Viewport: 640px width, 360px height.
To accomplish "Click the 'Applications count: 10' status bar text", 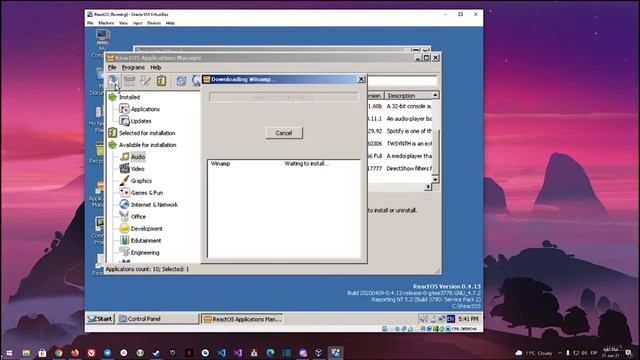I will pyautogui.click(x=147, y=269).
